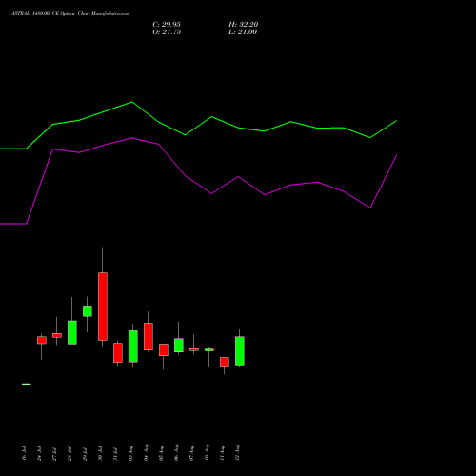
Task: Click the 24 Jul date label
Action: tap(39, 453)
